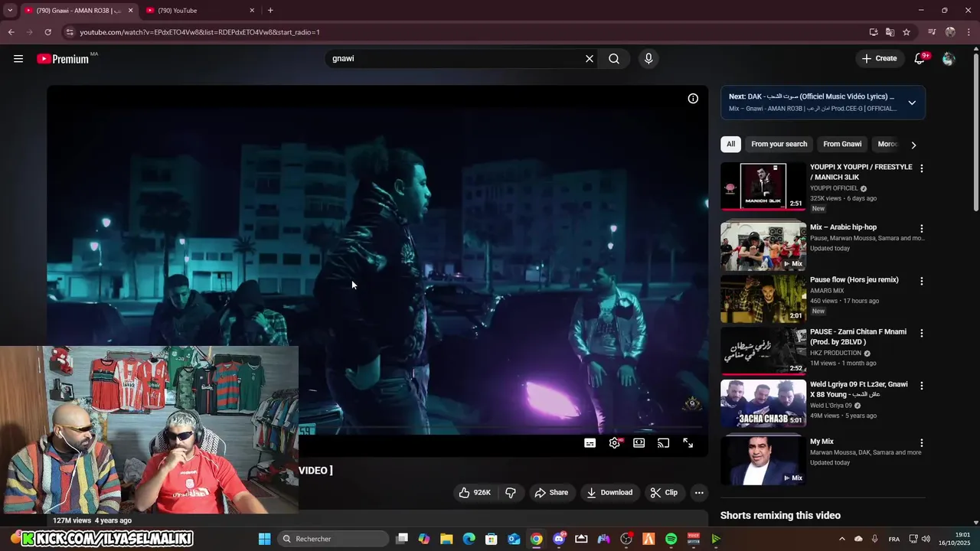Open options for Weld Lgriya 09 video
Viewport: 980px width, 551px height.
click(x=922, y=386)
